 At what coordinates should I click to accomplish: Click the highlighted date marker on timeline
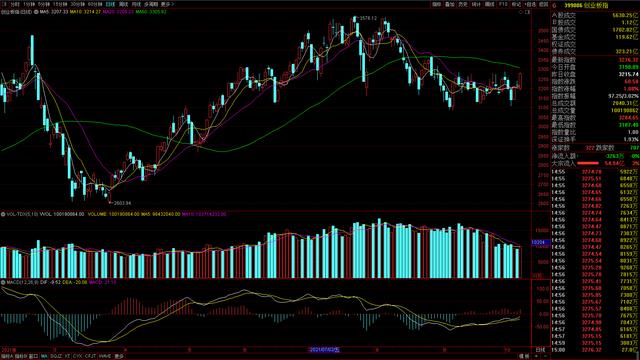click(324, 350)
